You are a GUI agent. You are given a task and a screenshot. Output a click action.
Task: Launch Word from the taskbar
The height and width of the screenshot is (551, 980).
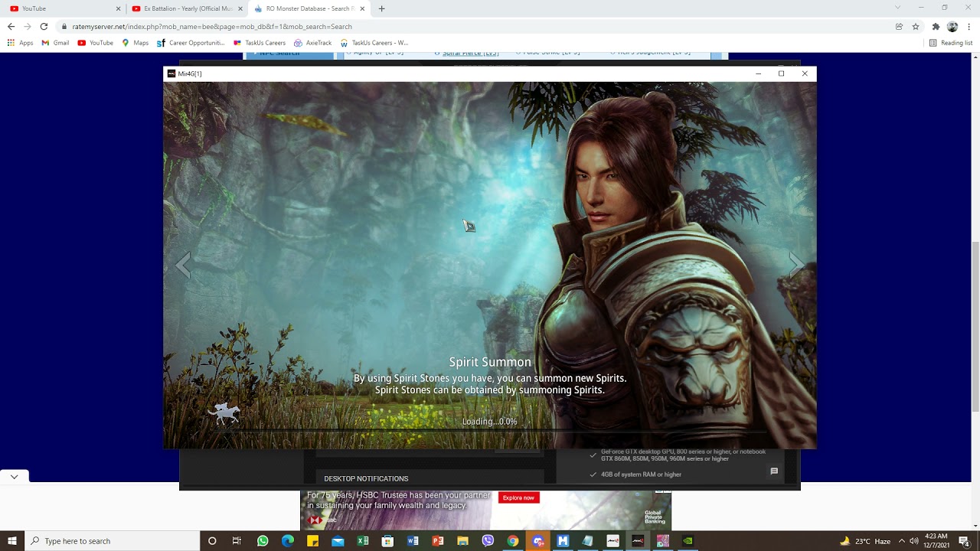413,541
